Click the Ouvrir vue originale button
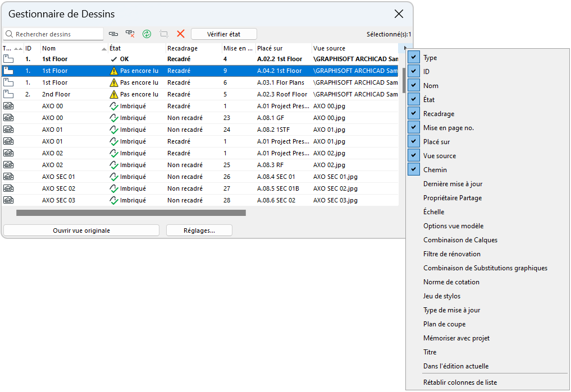 point(81,230)
